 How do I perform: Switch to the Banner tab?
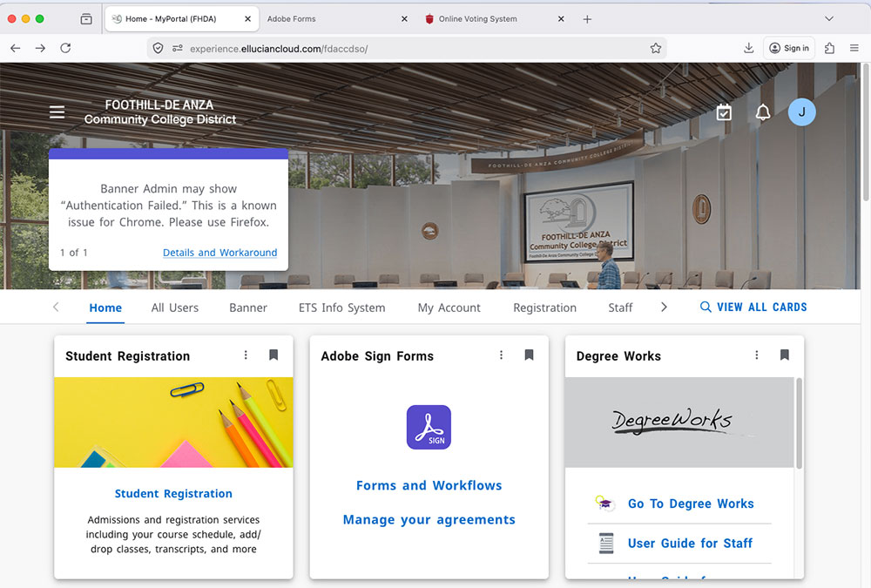coord(248,308)
